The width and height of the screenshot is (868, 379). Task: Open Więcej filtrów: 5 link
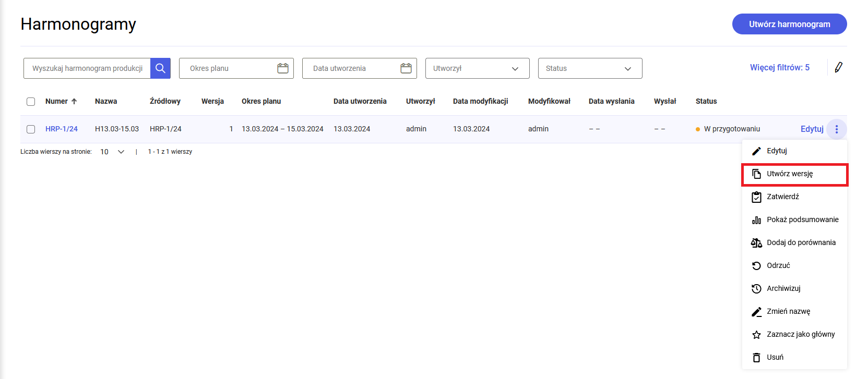(x=780, y=67)
